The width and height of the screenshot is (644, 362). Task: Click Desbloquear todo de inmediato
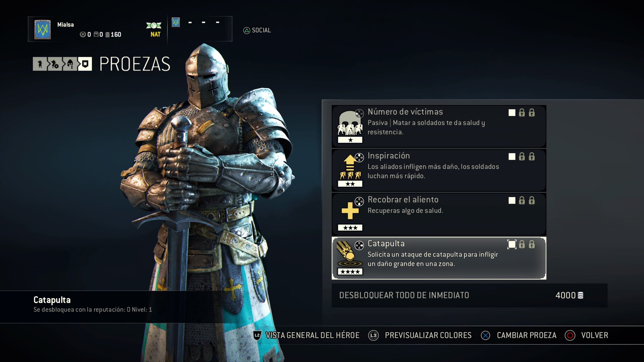[470, 295]
